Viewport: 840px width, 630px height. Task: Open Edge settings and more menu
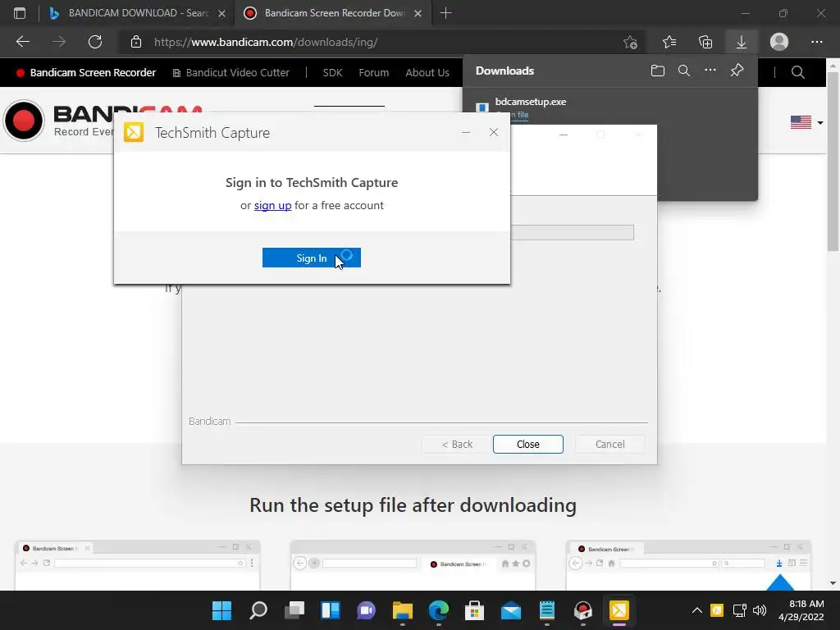coord(816,42)
